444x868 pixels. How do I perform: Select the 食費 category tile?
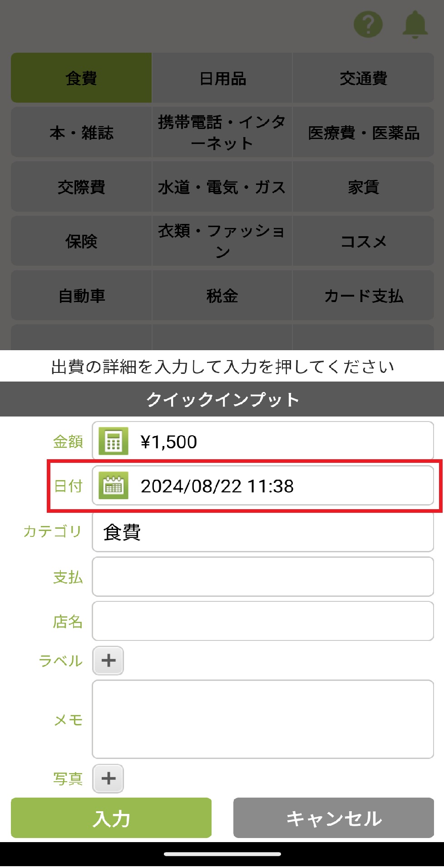81,78
